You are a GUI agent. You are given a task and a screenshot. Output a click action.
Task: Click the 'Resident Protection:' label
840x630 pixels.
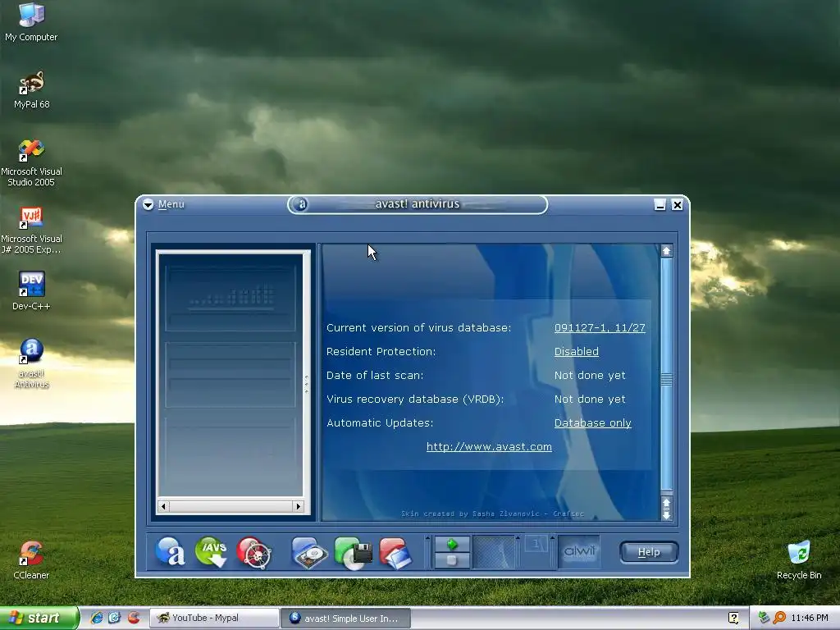(381, 351)
